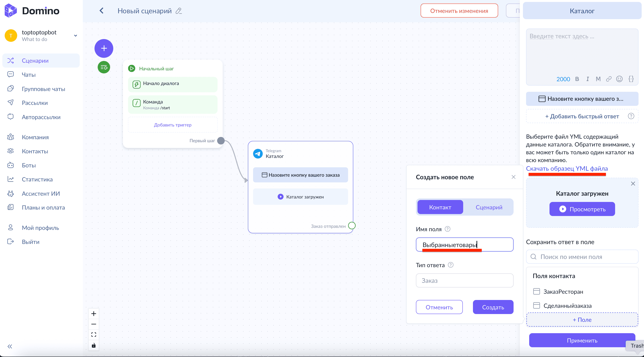This screenshot has height=357, width=644.
Task: Open the toptoptopbot account dropdown
Action: (x=75, y=36)
